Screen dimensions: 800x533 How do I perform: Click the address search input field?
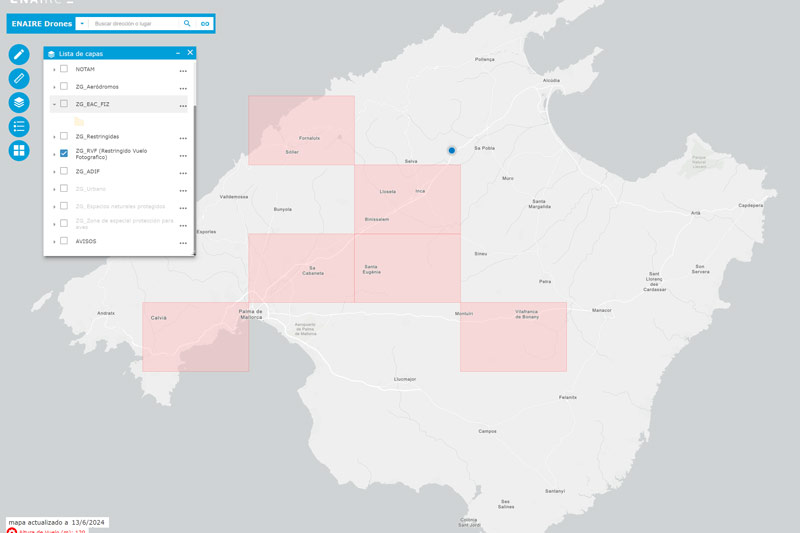(x=135, y=23)
